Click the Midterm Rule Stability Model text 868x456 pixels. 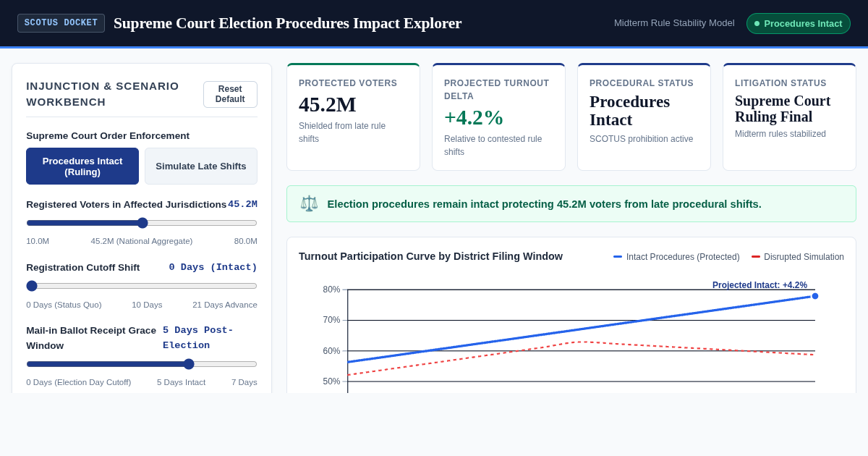point(674,23)
